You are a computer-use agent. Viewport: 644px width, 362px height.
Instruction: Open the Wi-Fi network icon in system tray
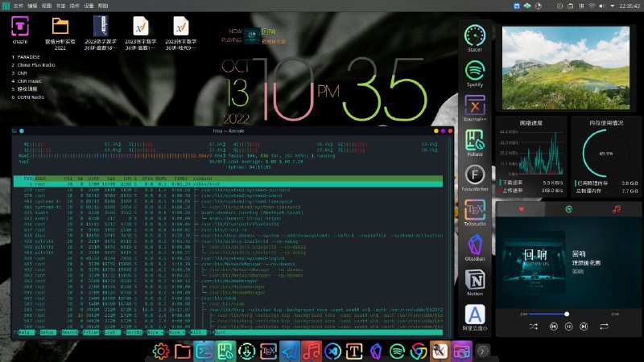592,6
